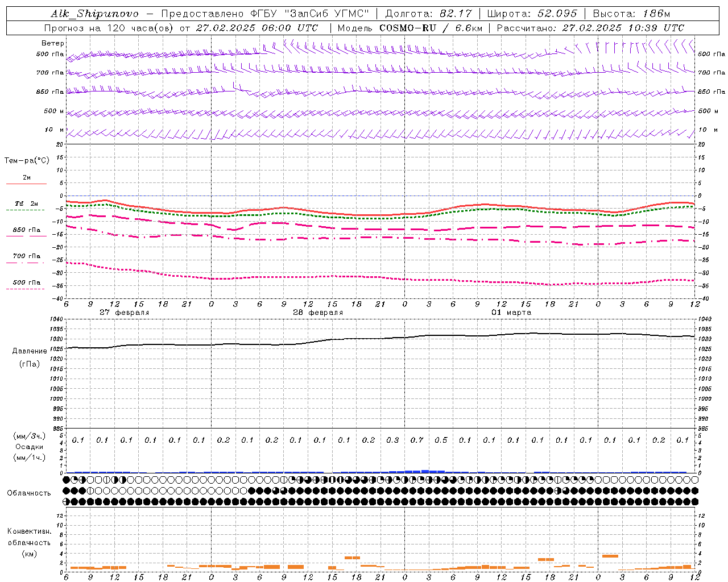
Task: Click the 'Облачность' cloud cover label
Action: coord(29,493)
